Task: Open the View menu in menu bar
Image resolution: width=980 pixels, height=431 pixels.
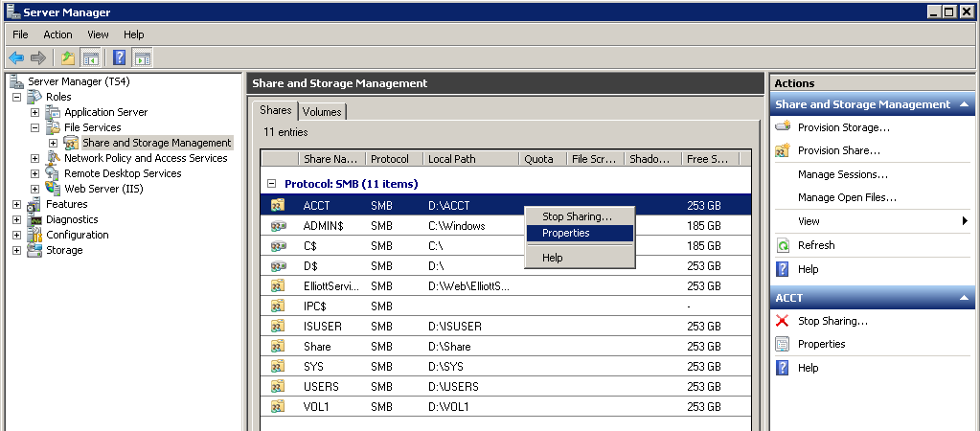Action: [98, 34]
